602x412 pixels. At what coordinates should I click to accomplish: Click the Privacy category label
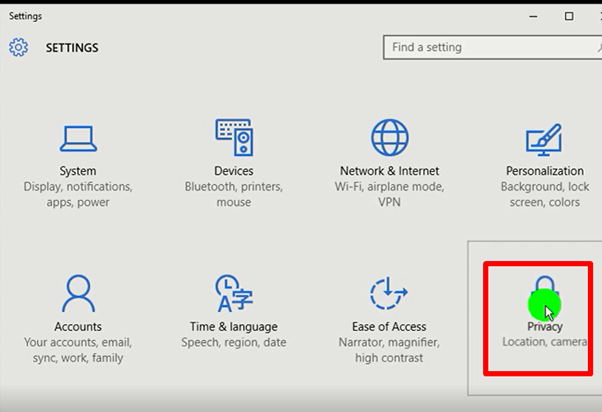(x=545, y=327)
